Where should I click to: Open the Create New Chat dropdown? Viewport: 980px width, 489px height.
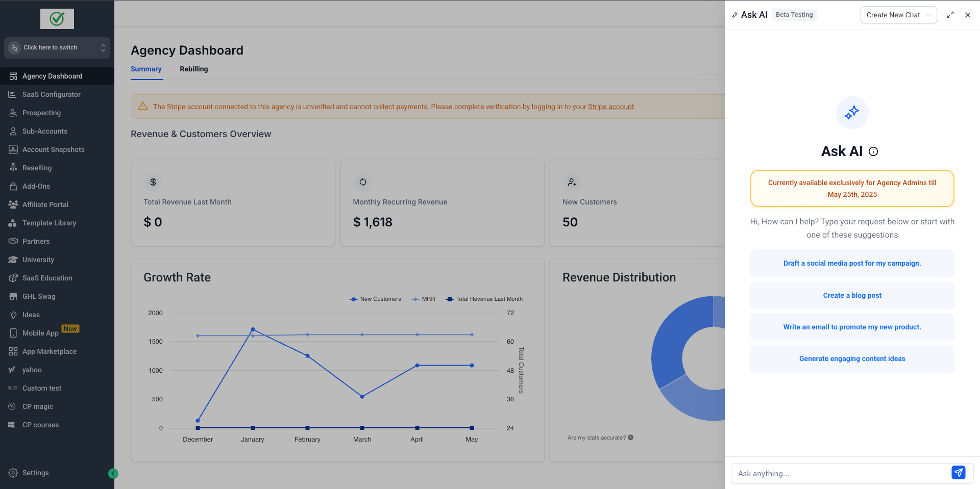click(x=898, y=15)
